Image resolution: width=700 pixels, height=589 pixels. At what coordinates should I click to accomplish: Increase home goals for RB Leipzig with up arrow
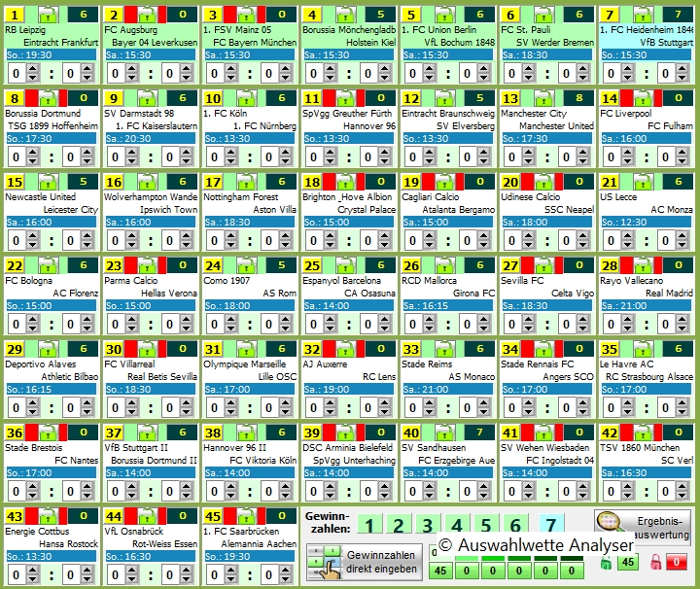tap(33, 69)
